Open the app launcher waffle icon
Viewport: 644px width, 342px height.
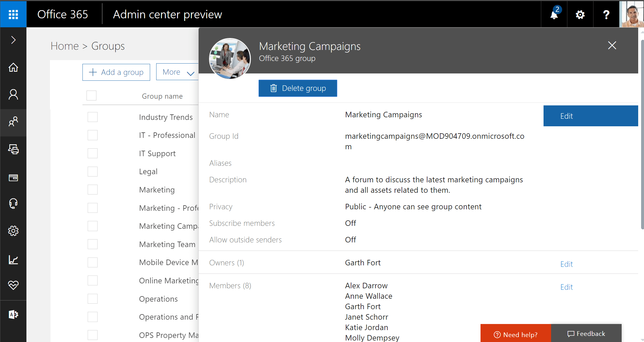pos(13,14)
